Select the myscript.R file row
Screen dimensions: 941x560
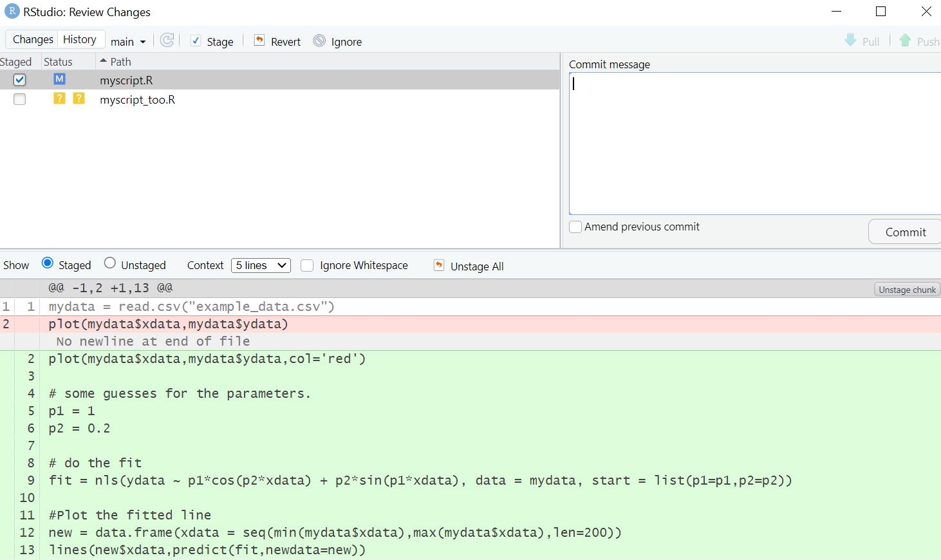(x=280, y=80)
